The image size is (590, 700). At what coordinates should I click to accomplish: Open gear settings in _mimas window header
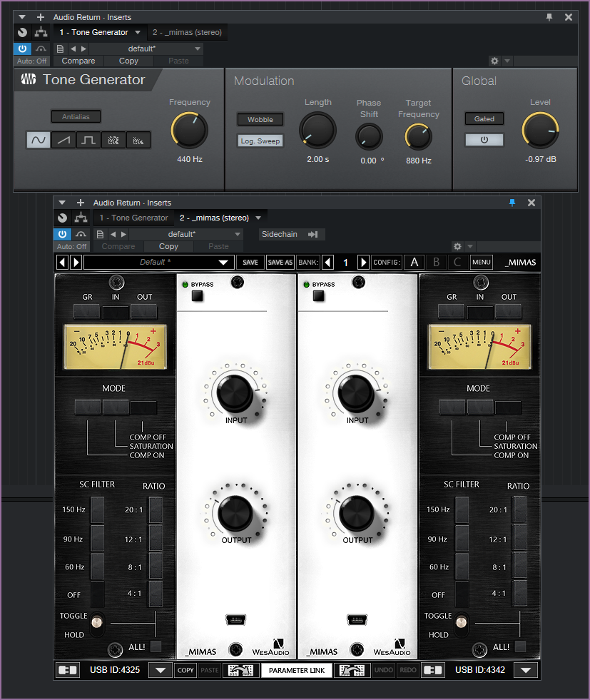[457, 246]
